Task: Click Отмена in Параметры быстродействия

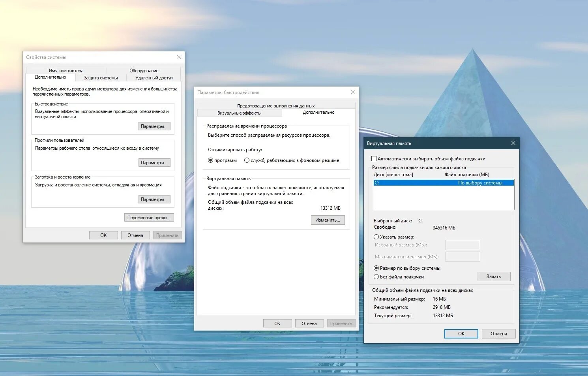Action: point(309,323)
